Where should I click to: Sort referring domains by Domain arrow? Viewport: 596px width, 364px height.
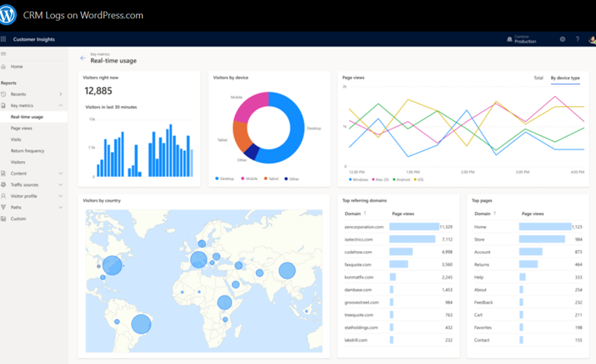(365, 214)
